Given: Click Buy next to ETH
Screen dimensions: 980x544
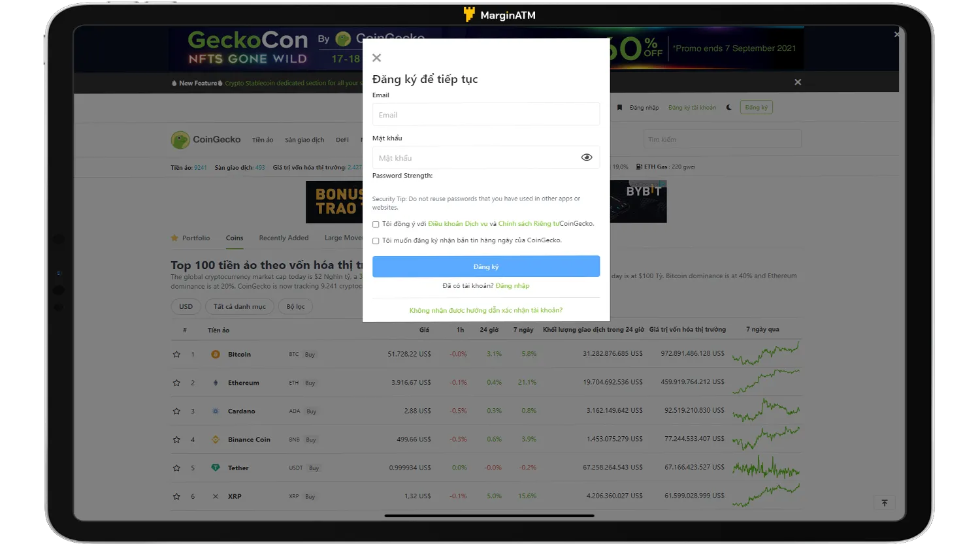Looking at the screenshot, I should pyautogui.click(x=310, y=383).
